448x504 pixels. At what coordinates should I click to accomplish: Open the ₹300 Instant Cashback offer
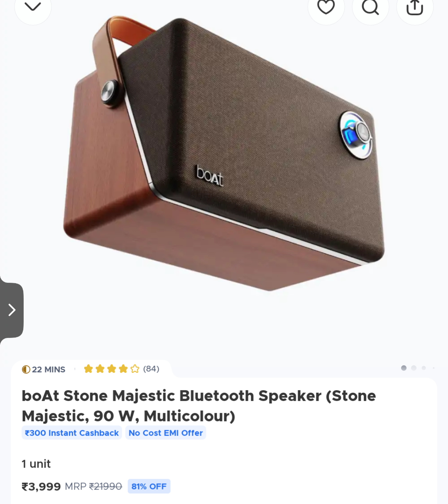tap(72, 433)
